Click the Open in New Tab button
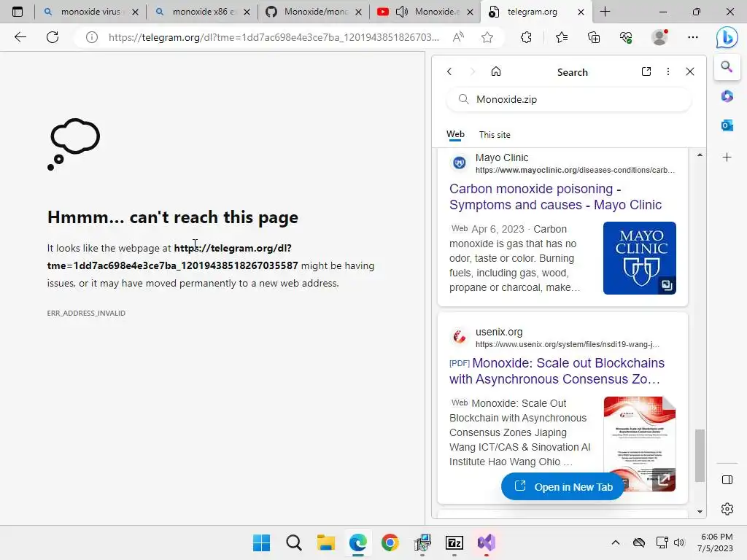The image size is (747, 560). 562,486
